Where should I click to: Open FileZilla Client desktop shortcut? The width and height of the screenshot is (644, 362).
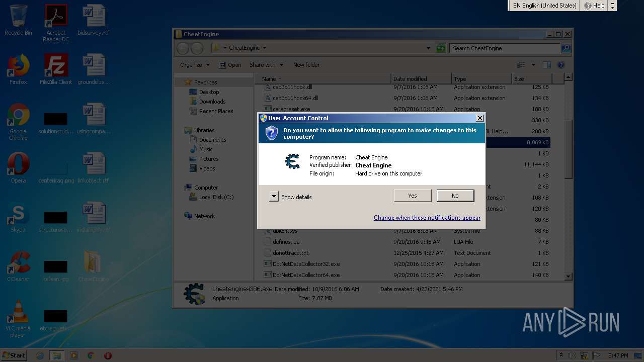(x=56, y=69)
